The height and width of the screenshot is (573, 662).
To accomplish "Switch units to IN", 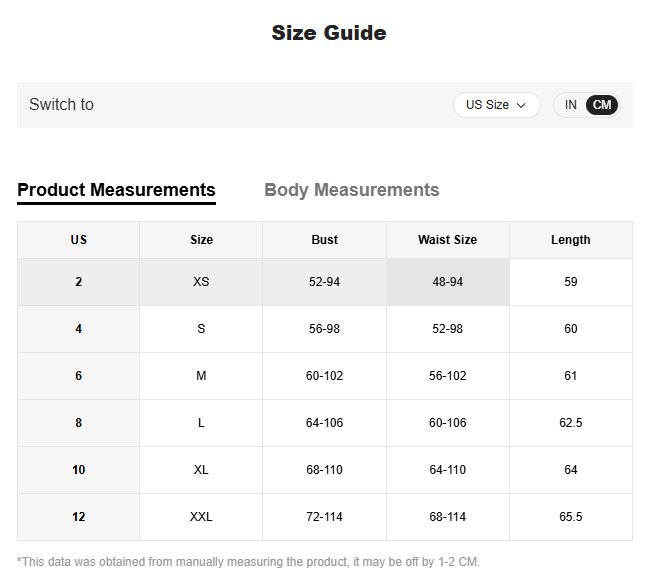I will click(x=570, y=105).
